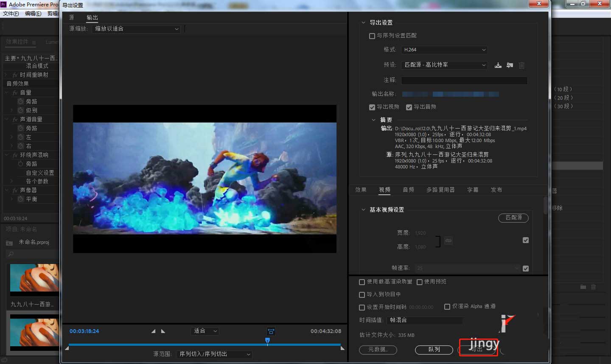This screenshot has width=611, height=364.
Task: Toggle the match-source checkbox for width and height
Action: (526, 240)
